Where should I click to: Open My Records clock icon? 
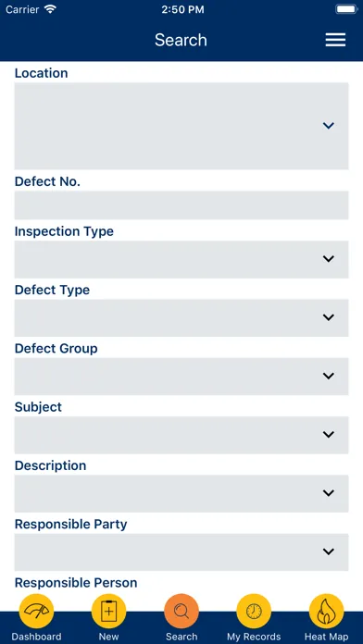(x=254, y=611)
